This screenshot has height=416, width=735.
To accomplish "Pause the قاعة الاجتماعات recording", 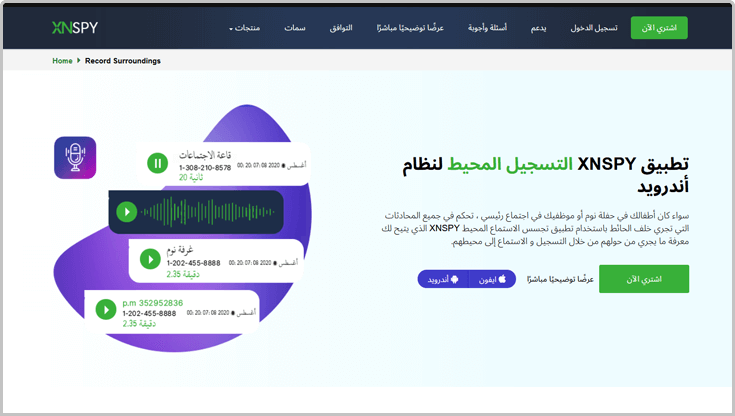I will point(158,163).
